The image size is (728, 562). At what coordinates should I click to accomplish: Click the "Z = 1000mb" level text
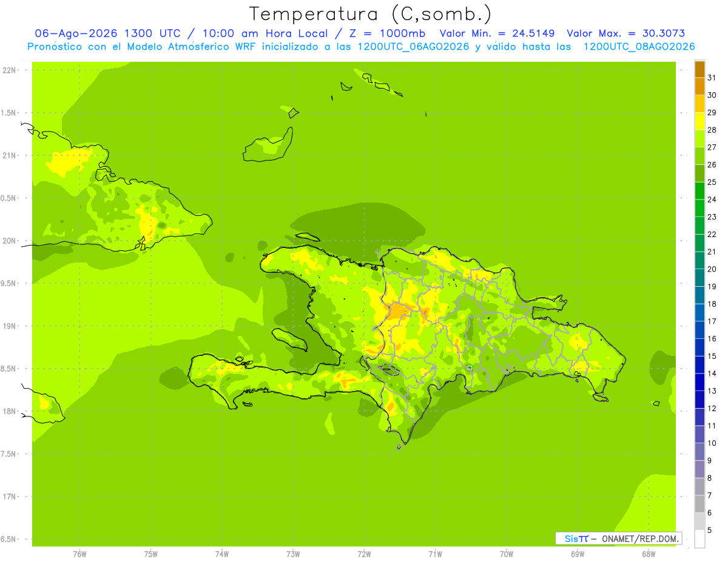pyautogui.click(x=387, y=33)
